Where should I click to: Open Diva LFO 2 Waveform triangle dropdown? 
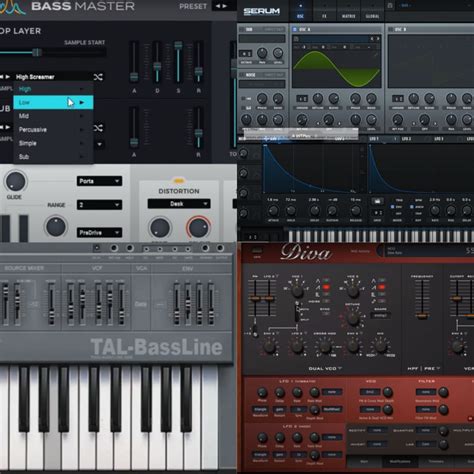coord(260,455)
